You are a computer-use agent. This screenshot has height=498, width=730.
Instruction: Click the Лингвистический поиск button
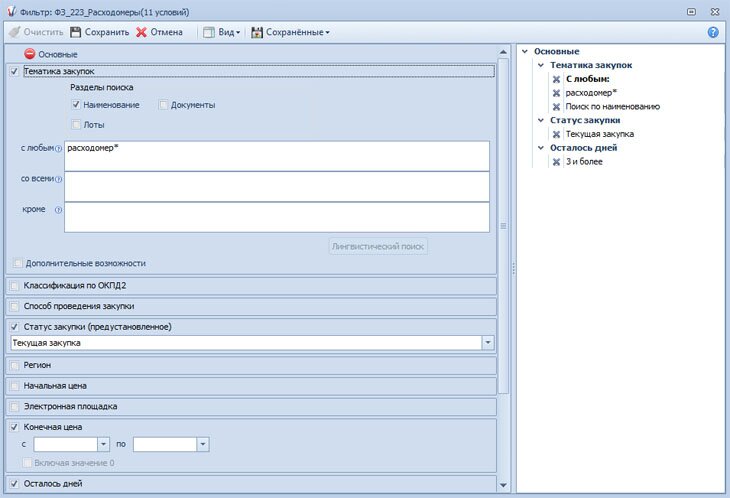coord(378,246)
